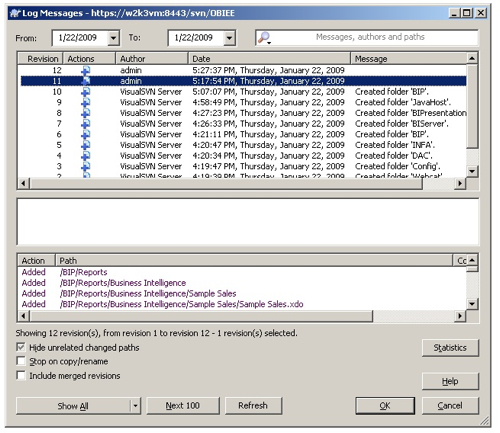Click scroll-down arrow of revision list
Screen dimensions: 500x433
pos(472,171)
